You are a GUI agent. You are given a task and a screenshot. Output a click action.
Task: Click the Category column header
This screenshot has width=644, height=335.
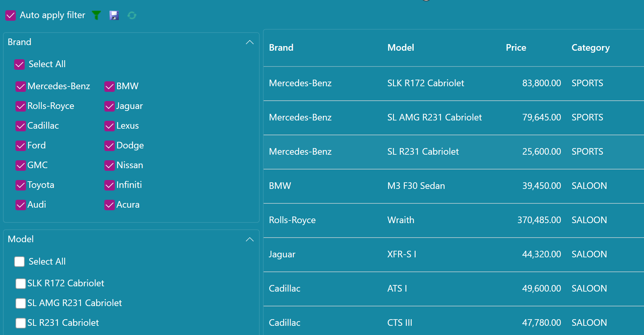590,47
